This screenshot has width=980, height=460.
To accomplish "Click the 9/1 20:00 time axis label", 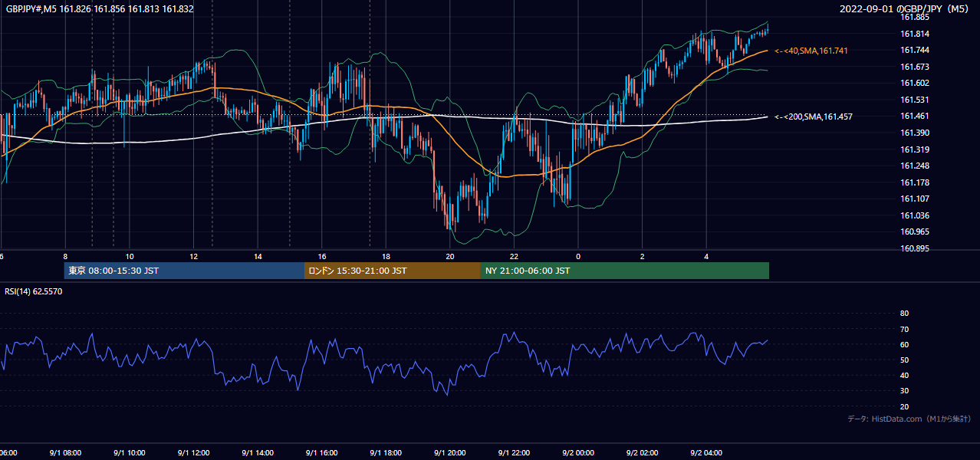I will point(450,453).
